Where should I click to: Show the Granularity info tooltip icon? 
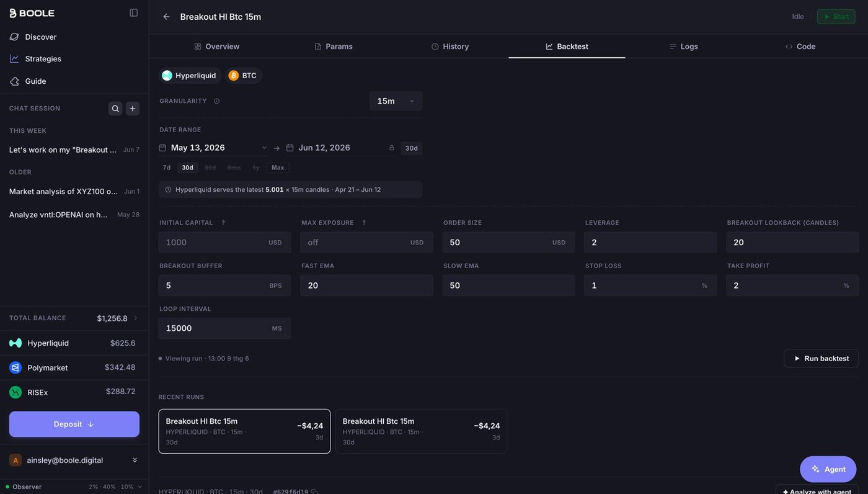click(x=216, y=101)
